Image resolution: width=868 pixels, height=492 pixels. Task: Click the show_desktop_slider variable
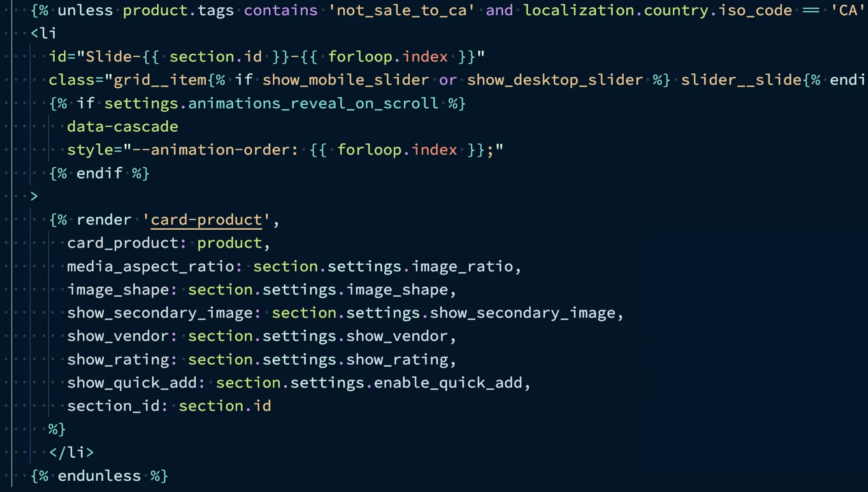[x=555, y=80]
